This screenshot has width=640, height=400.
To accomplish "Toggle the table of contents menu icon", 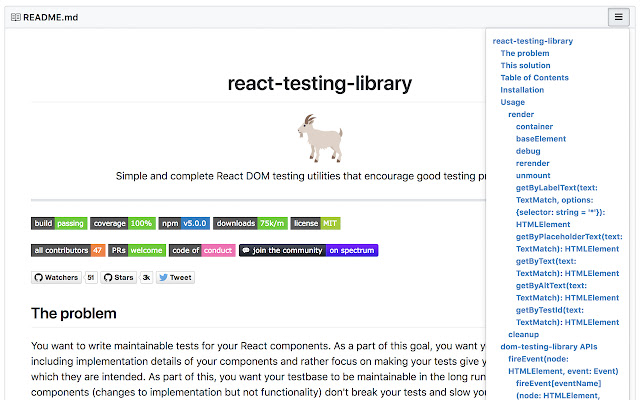I will 620,16.
